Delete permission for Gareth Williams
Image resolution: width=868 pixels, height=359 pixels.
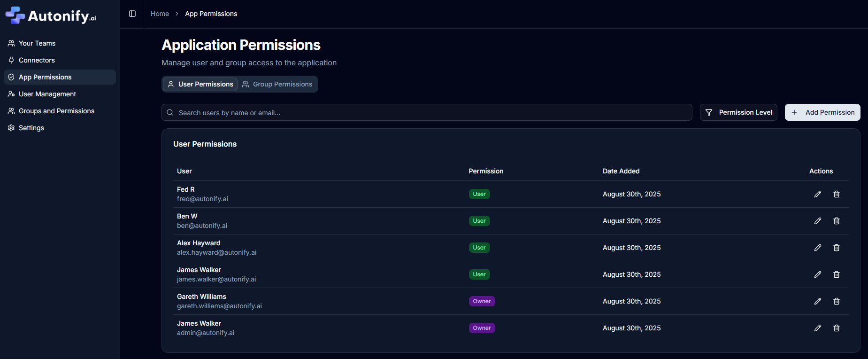[x=837, y=301]
